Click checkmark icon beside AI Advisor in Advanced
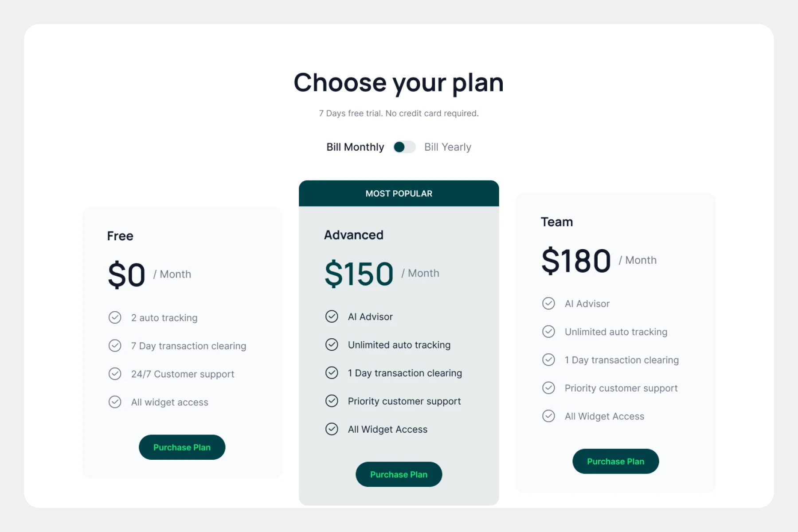This screenshot has width=798, height=532. [332, 317]
